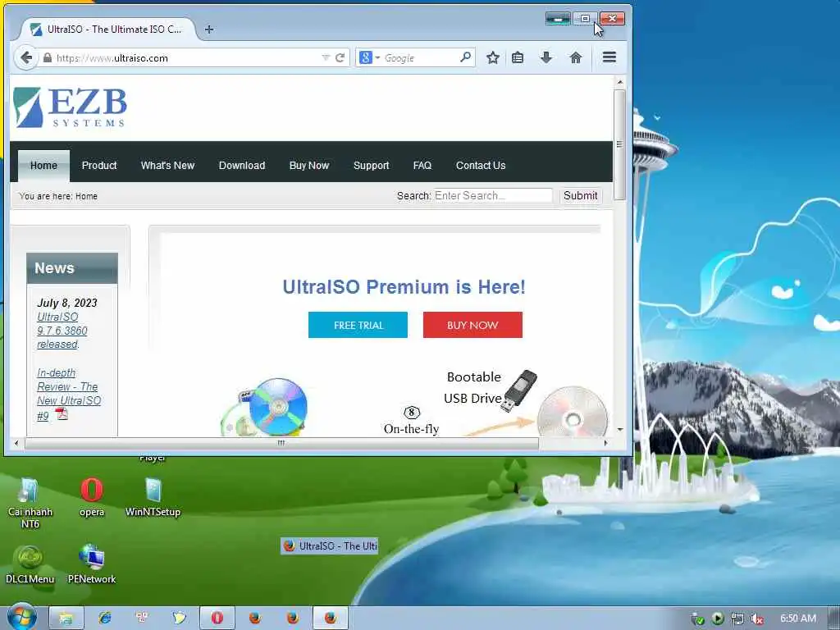Screen dimensions: 840x630
Task: Select the DLC1Menu desktop icon
Action: (x=30, y=564)
